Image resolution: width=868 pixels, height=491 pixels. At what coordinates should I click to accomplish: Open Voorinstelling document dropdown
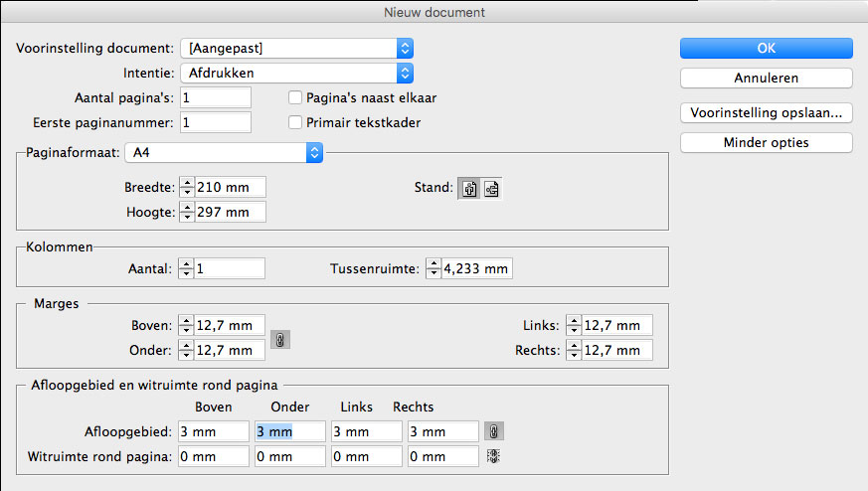(x=296, y=48)
